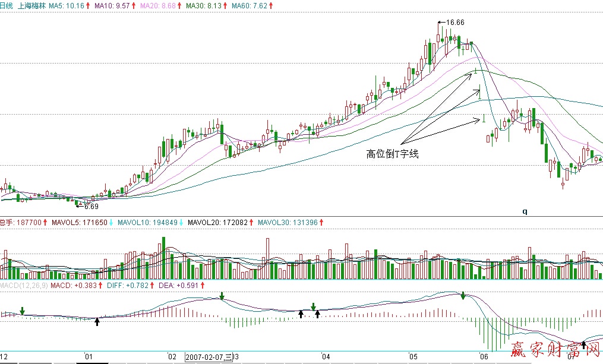Click the MACD(12,26,9) indicator title
Image resolution: width=603 pixels, height=364 pixels.
coord(23,286)
